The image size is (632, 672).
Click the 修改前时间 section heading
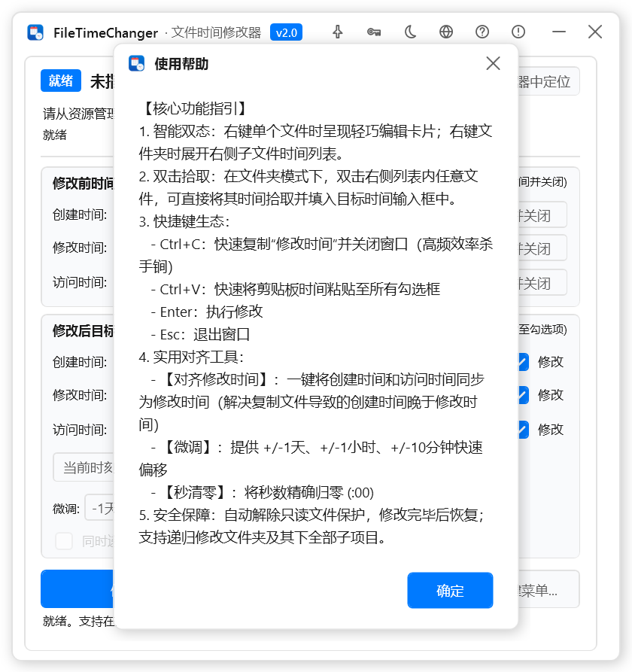pos(83,183)
